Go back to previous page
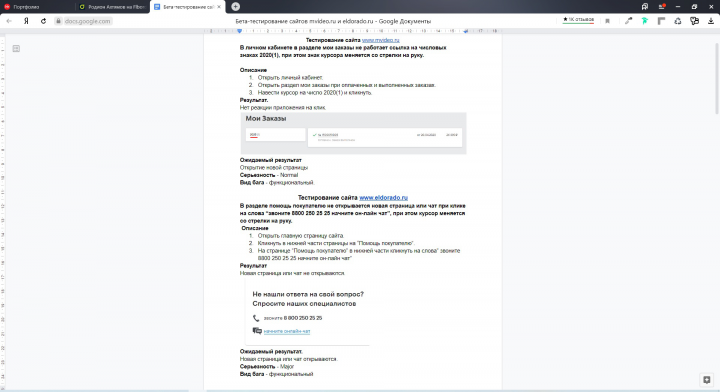 point(9,21)
